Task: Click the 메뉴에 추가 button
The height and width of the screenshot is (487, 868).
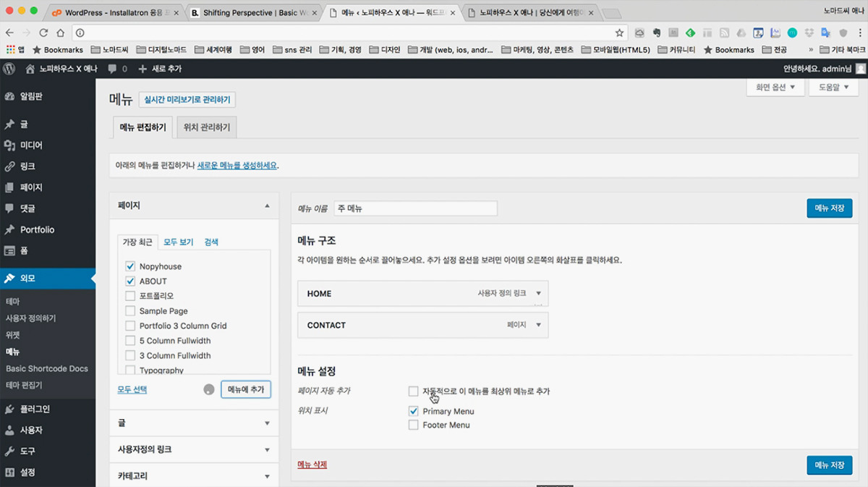Action: coord(246,389)
